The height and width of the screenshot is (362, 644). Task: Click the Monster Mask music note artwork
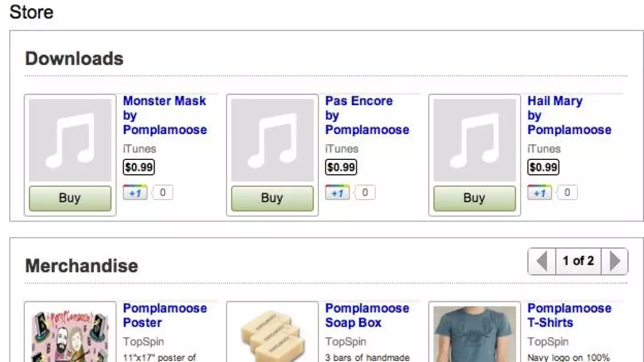tap(70, 141)
